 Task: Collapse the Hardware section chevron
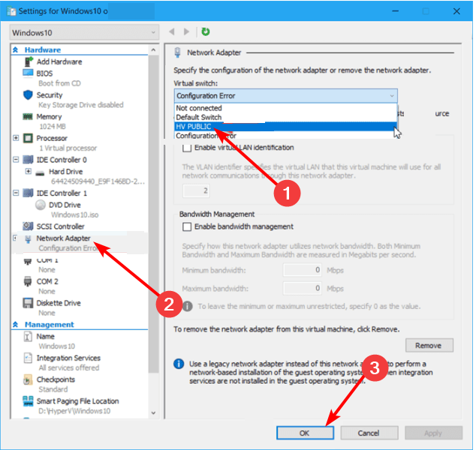coord(15,49)
